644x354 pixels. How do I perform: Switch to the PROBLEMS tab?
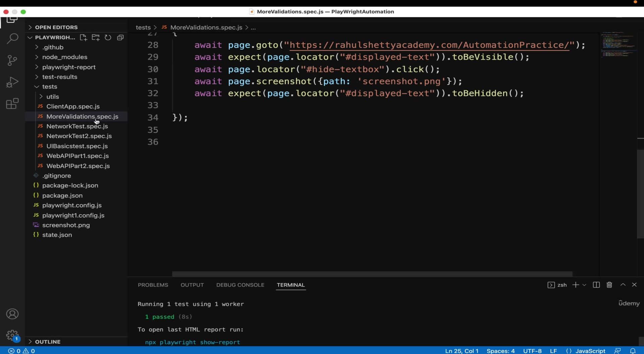coord(153,285)
